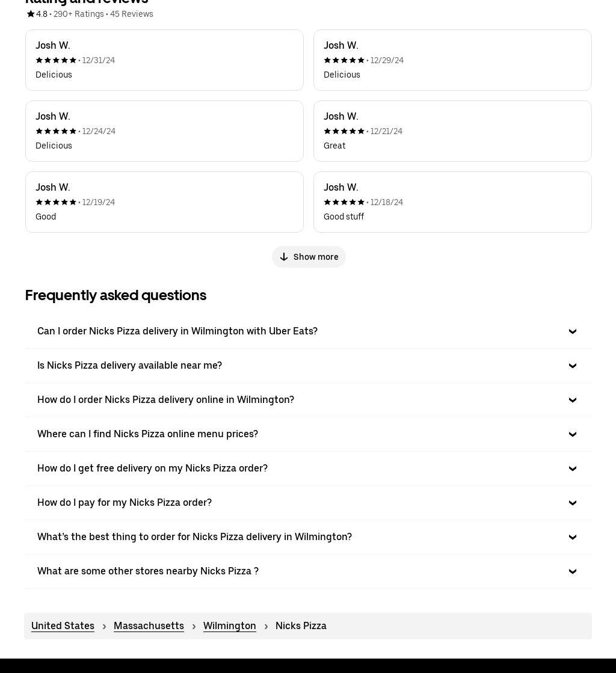The image size is (616, 673).
Task: Show answer for free delivery question
Action: click(x=308, y=469)
